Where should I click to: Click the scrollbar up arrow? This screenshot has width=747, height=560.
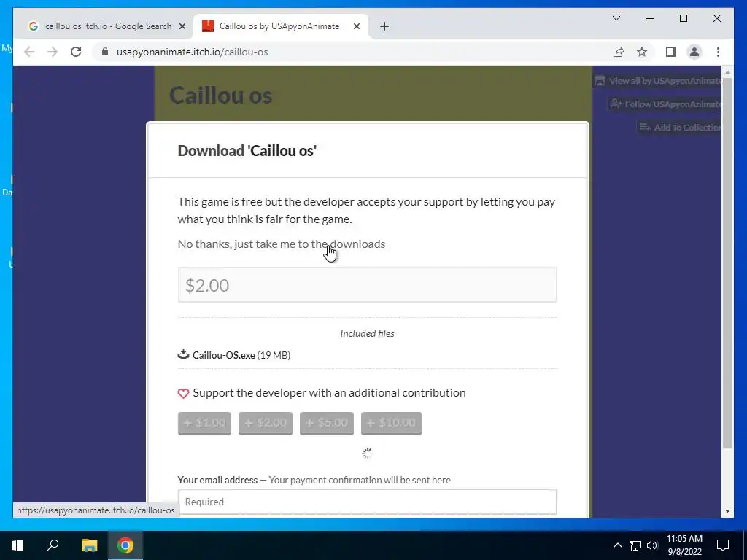tap(727, 72)
